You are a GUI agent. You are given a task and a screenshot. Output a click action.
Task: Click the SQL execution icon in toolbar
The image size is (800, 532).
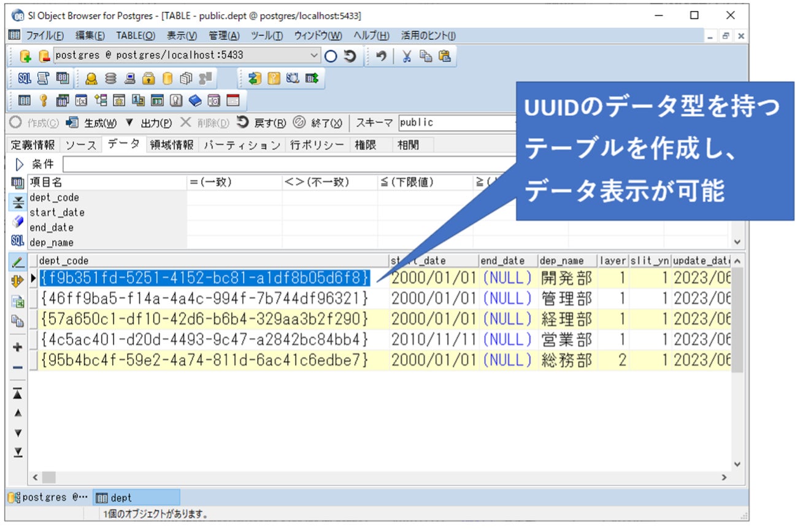25,79
